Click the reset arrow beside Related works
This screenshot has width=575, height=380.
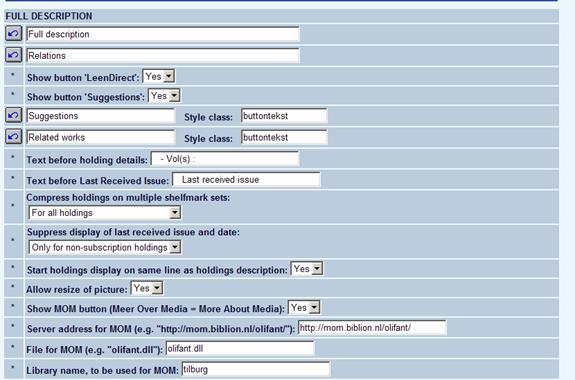coord(14,137)
